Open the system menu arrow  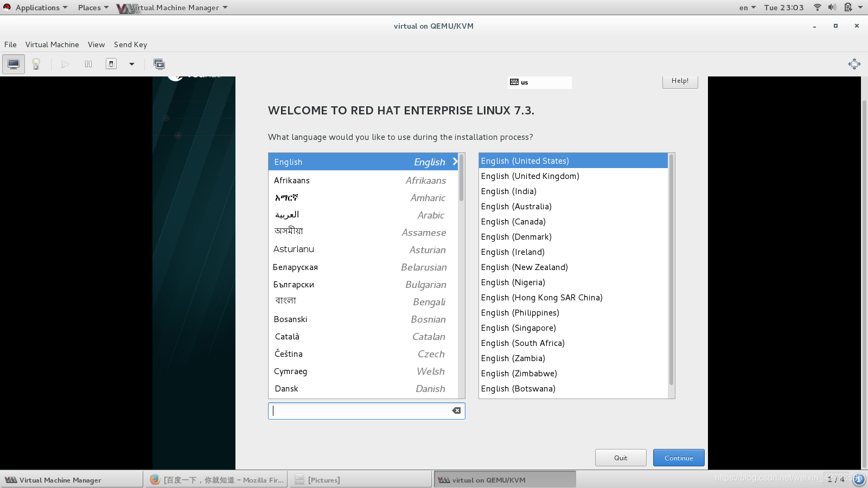click(x=860, y=7)
